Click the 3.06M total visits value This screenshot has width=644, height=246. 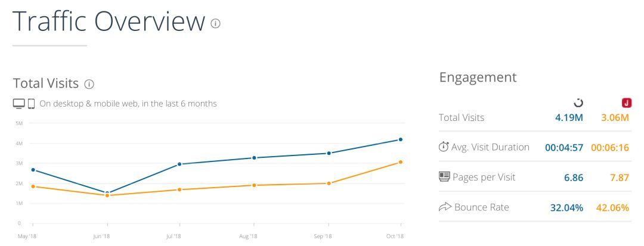615,117
